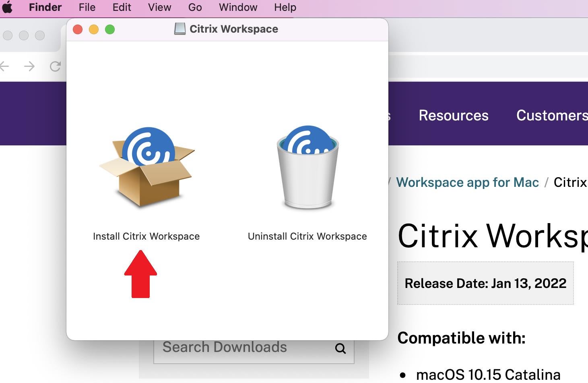588x383 pixels.
Task: Click the Resources navigation link
Action: [453, 116]
